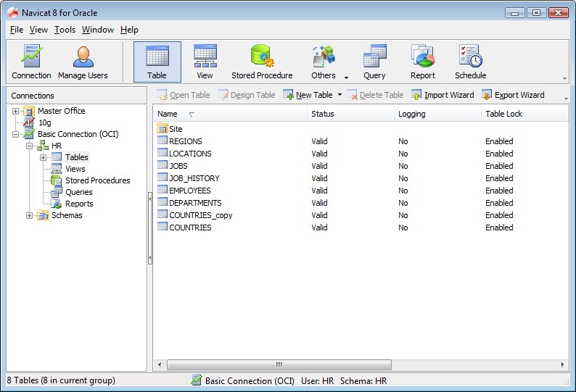Click the Open Table button

point(184,95)
